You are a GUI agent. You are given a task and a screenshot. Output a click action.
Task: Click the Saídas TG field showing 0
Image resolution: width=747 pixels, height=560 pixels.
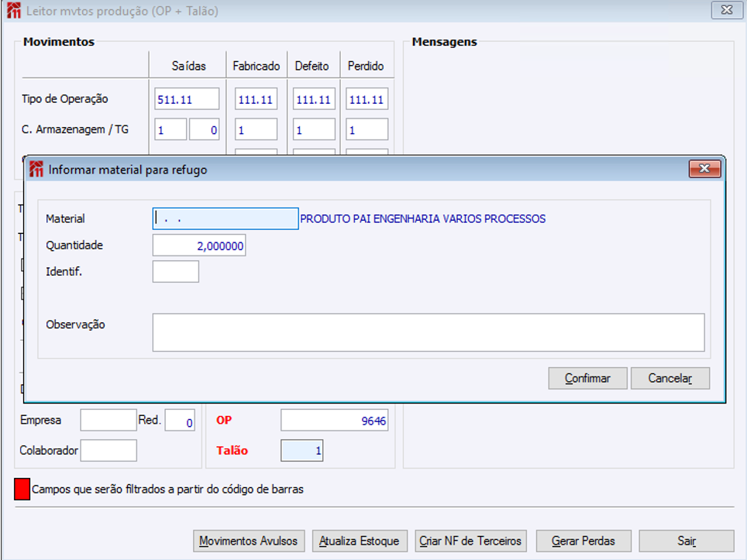(205, 129)
